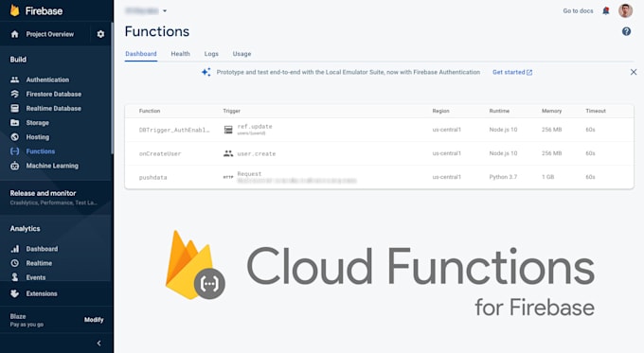Click the Timeout column header
Image resolution: width=644 pixels, height=353 pixels.
[x=596, y=111]
